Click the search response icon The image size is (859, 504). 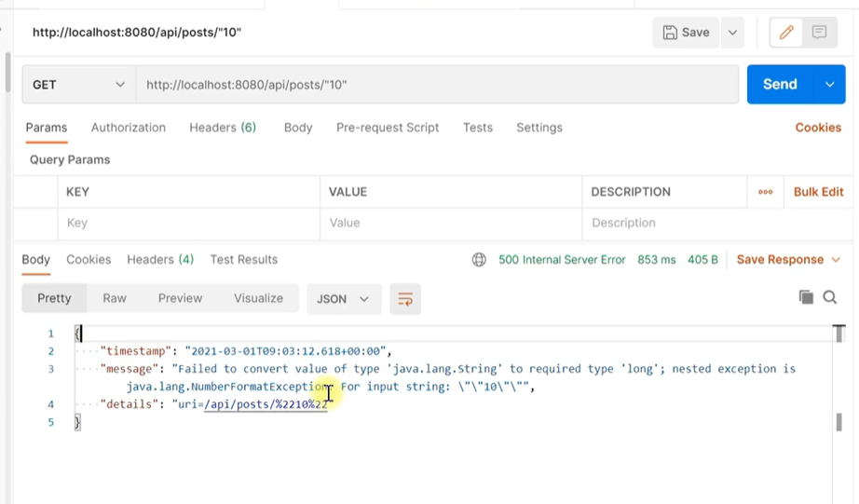pyautogui.click(x=830, y=297)
